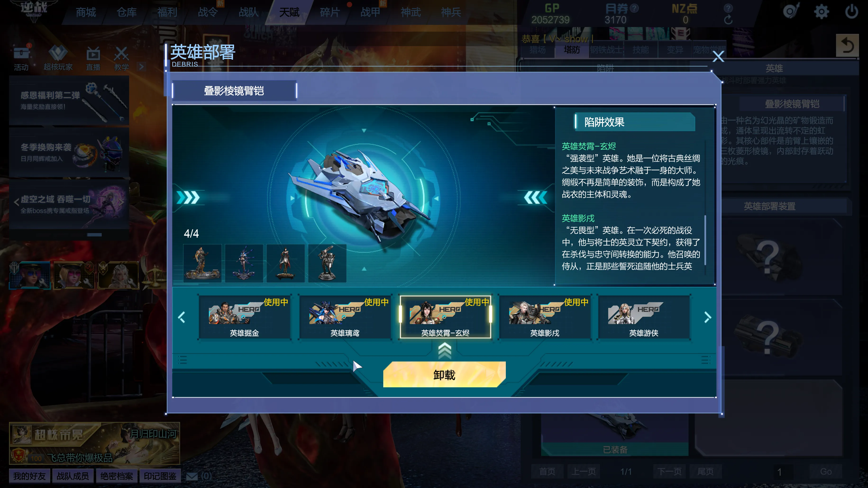Select the 英雄游侠 hero card
The height and width of the screenshot is (488, 868).
coord(644,317)
